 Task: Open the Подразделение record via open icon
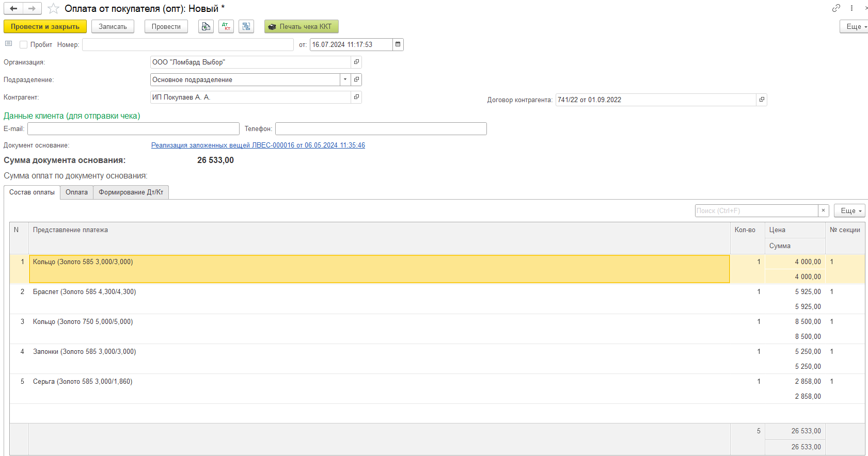[x=356, y=79]
